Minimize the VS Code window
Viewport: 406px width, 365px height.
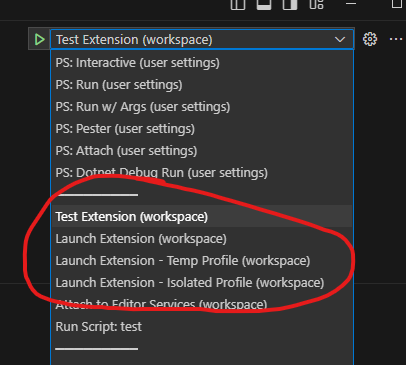(351, 3)
